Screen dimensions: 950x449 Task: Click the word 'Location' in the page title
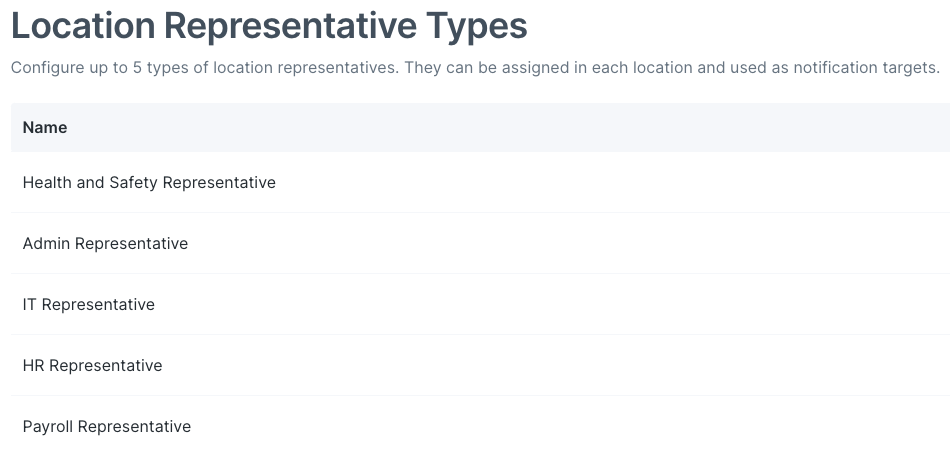[83, 25]
